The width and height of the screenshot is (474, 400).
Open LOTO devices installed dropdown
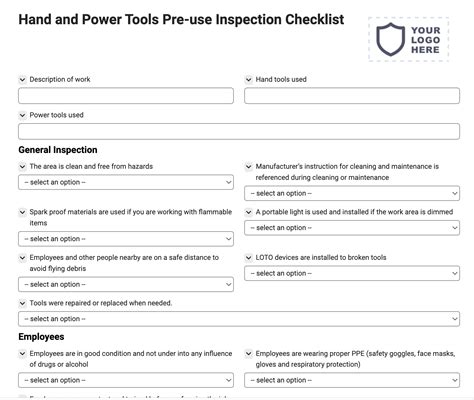click(352, 273)
